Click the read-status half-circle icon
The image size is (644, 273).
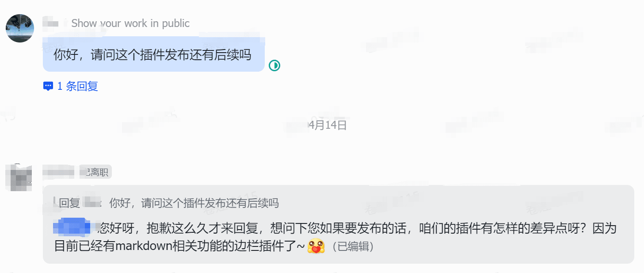pos(274,66)
